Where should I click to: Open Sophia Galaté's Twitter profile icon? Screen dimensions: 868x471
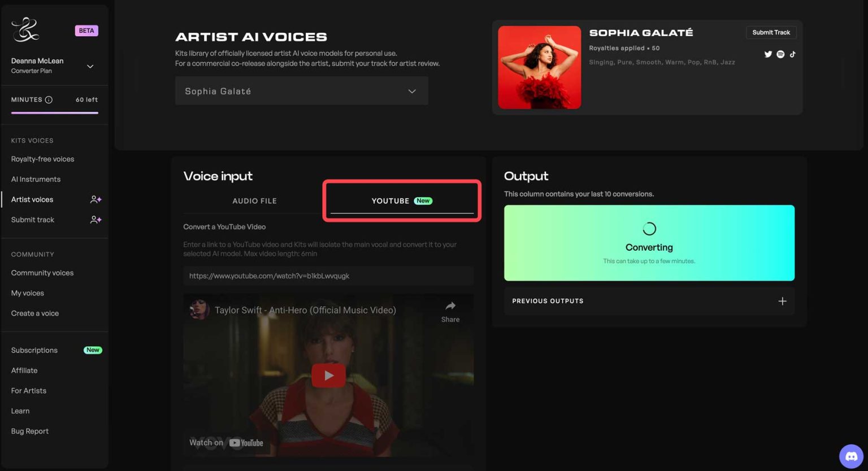768,54
